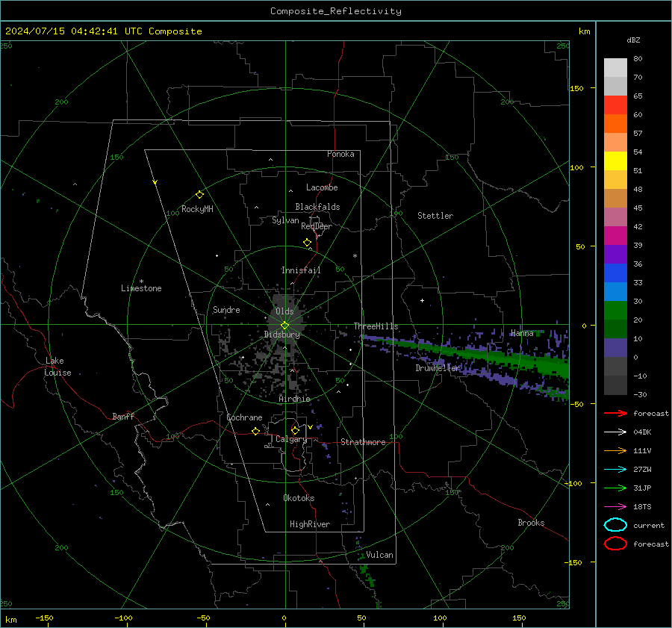Click the Composite_Reflectivity title
Image resolution: width=672 pixels, height=628 pixels.
(336, 11)
